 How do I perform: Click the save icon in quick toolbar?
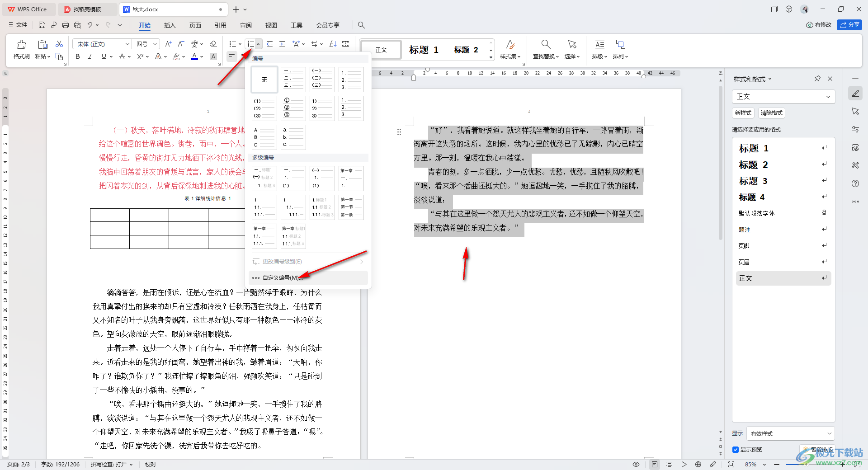click(42, 25)
